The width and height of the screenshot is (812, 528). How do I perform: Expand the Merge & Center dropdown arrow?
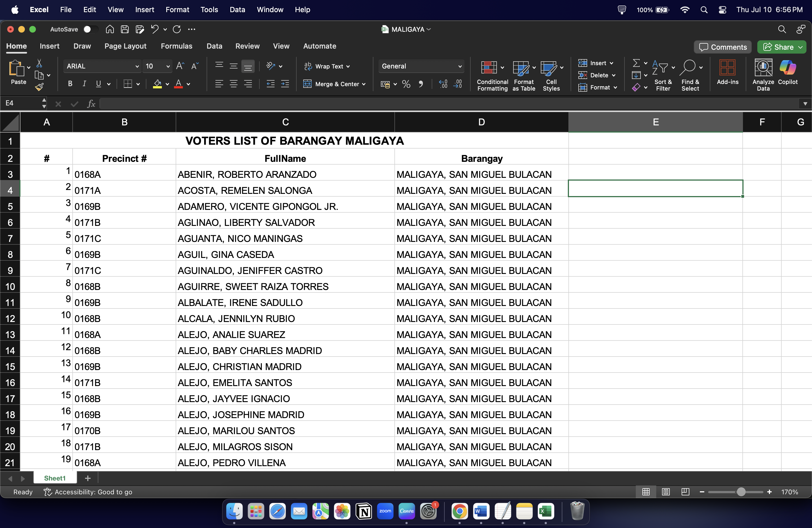tap(364, 84)
